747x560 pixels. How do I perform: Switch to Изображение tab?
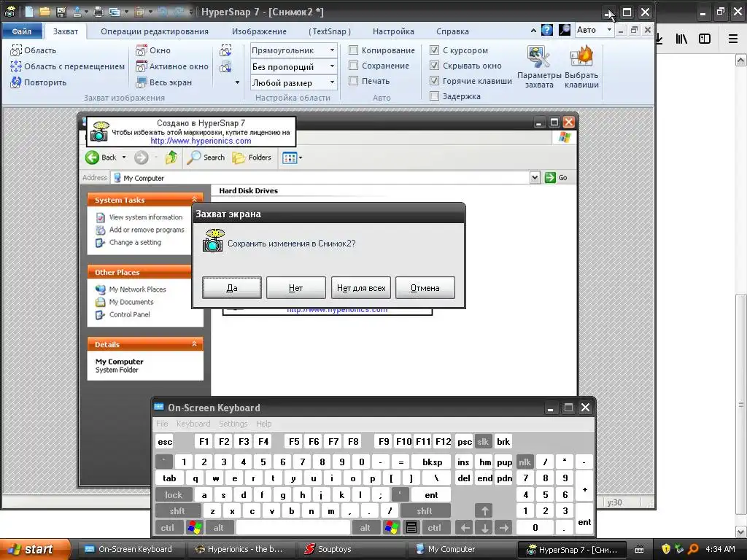tap(259, 31)
